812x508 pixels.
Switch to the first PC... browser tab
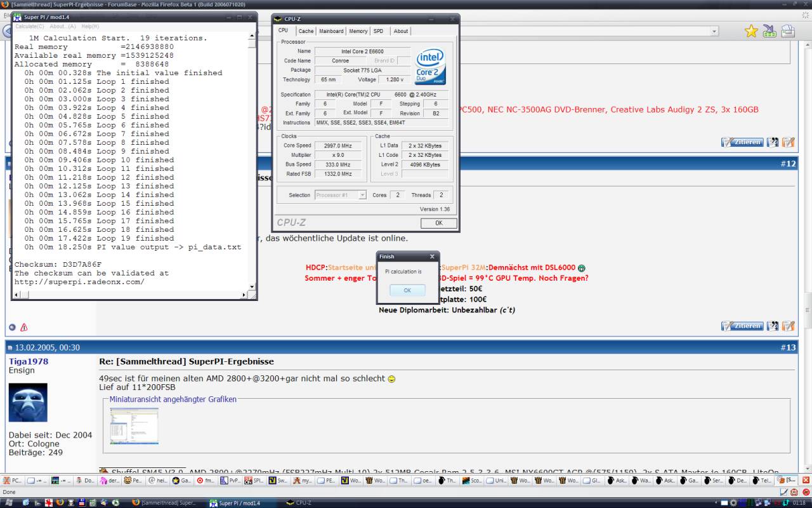[13, 481]
